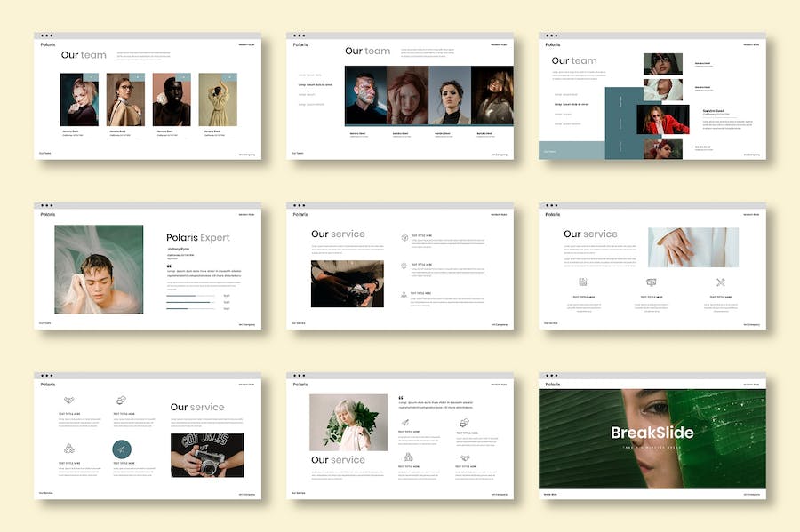Click the person icon on center Our service slide
Viewport: 800px width, 532px height.
tap(404, 294)
